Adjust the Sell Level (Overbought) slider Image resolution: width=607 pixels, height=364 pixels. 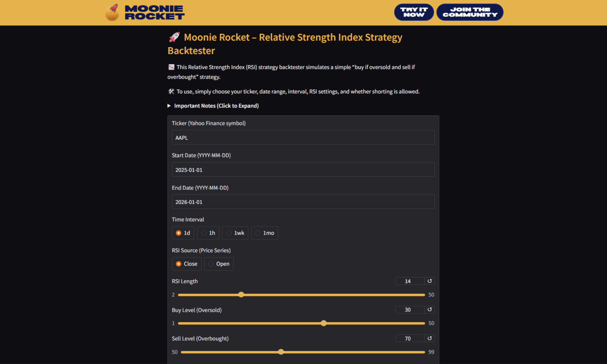tap(281, 352)
